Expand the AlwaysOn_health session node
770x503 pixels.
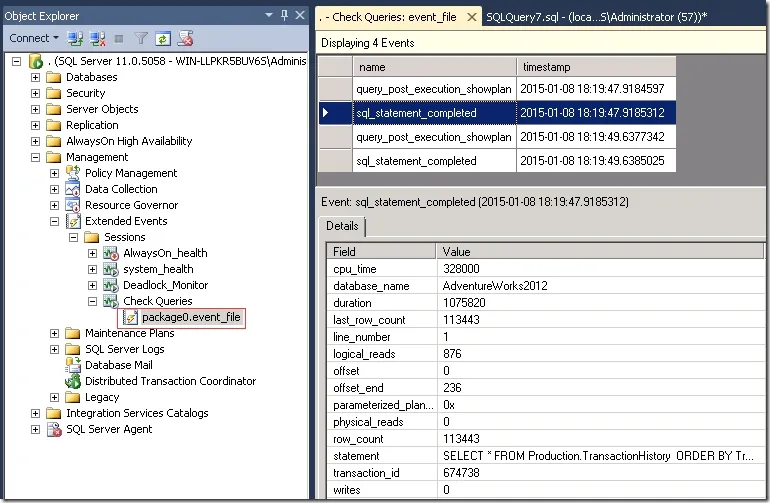(92, 253)
